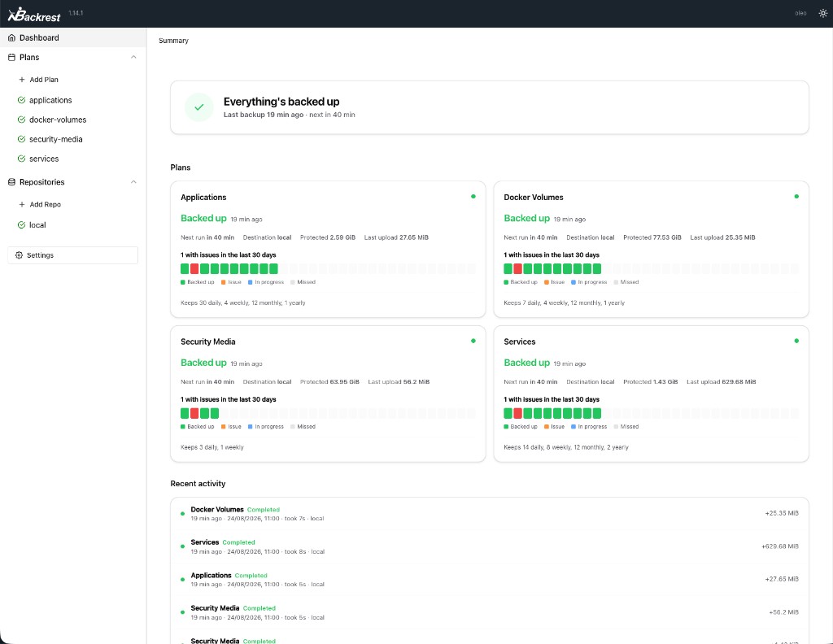This screenshot has height=644, width=833.
Task: Open the Applications plan card title
Action: tap(203, 197)
